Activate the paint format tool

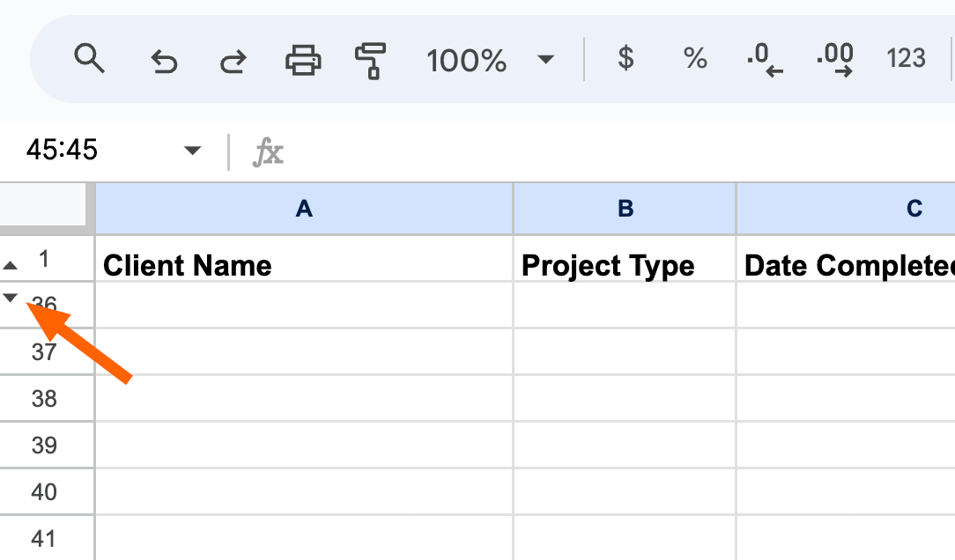(x=371, y=61)
